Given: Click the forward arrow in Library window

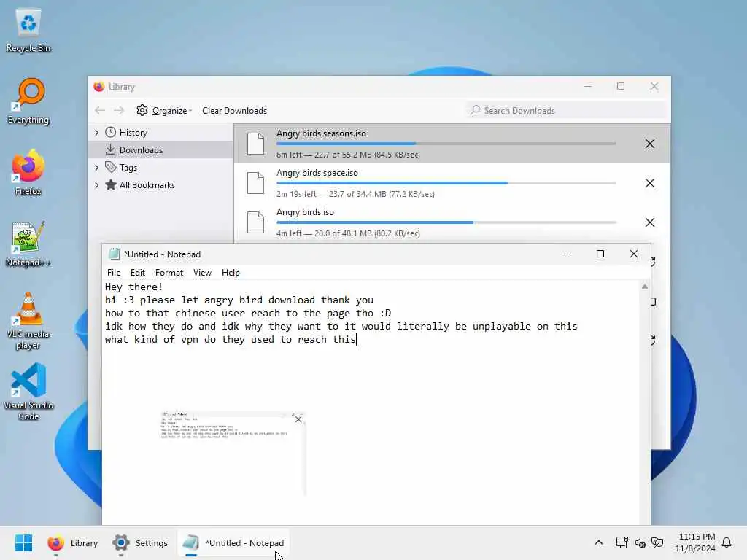Looking at the screenshot, I should [x=119, y=111].
